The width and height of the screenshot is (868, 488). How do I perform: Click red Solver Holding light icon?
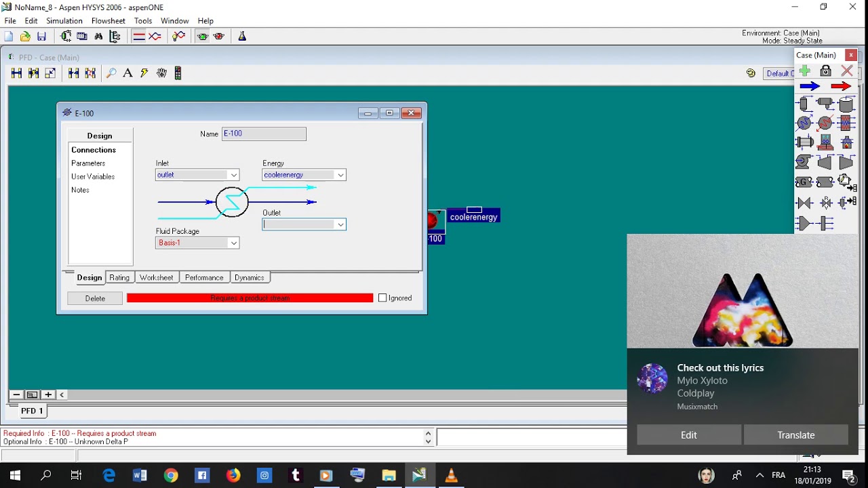(219, 37)
